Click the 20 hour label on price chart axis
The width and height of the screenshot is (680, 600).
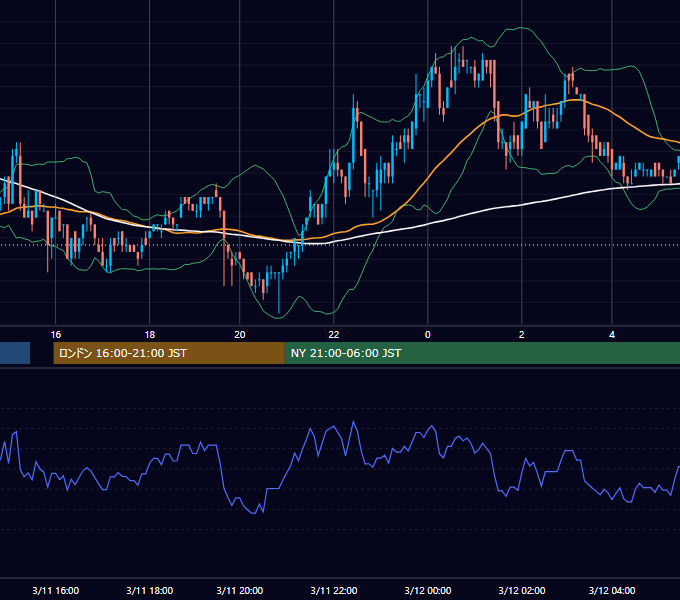[239, 335]
